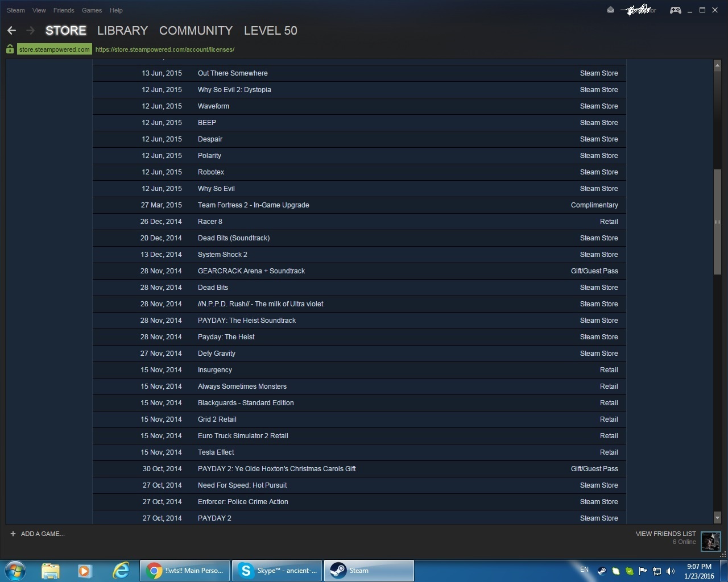Click 'Blackguards - Standard Edition' entry

(359, 403)
